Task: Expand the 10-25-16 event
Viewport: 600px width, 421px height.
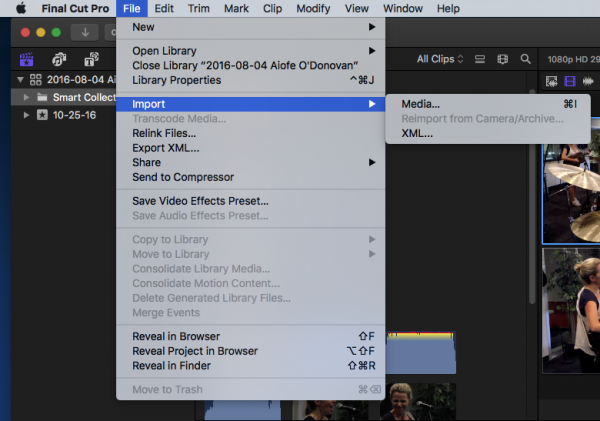Action: tap(27, 115)
